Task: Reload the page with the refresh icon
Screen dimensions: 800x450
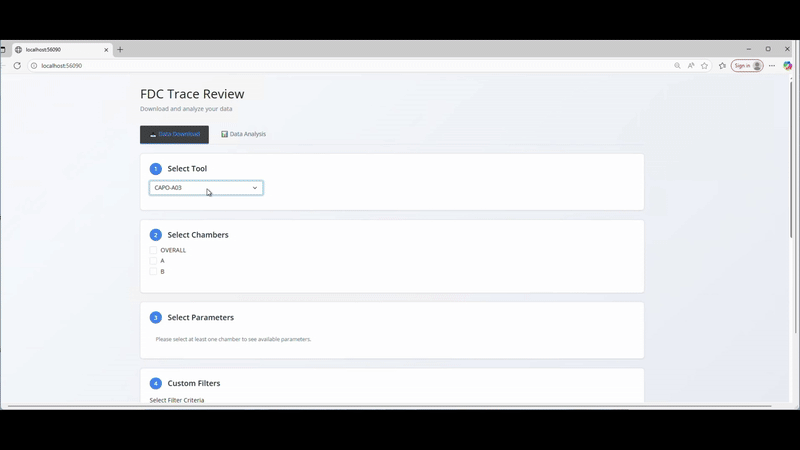Action: click(17, 66)
